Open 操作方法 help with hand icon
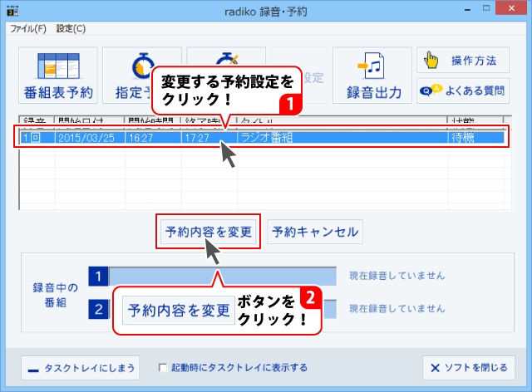Image resolution: width=532 pixels, height=392 pixels. (x=463, y=60)
